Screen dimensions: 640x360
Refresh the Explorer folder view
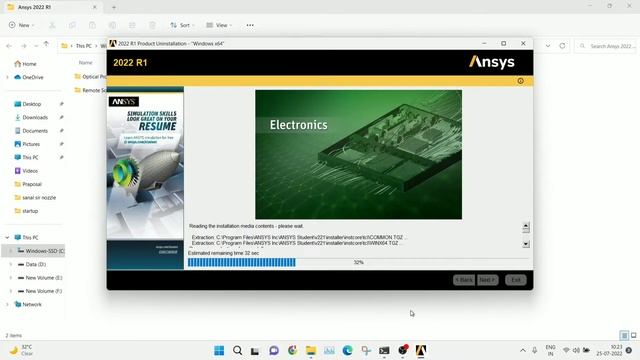pyautogui.click(x=562, y=46)
